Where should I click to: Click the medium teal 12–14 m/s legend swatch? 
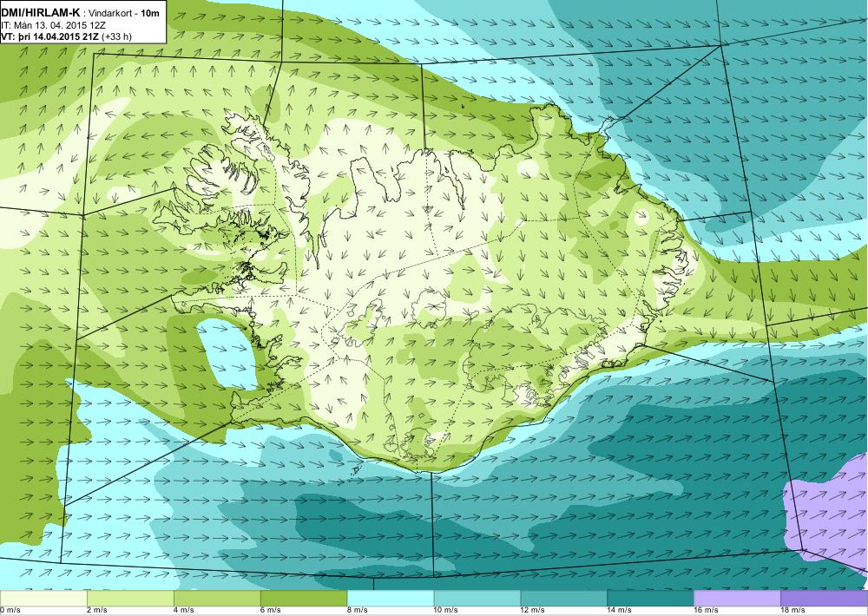pyautogui.click(x=563, y=598)
